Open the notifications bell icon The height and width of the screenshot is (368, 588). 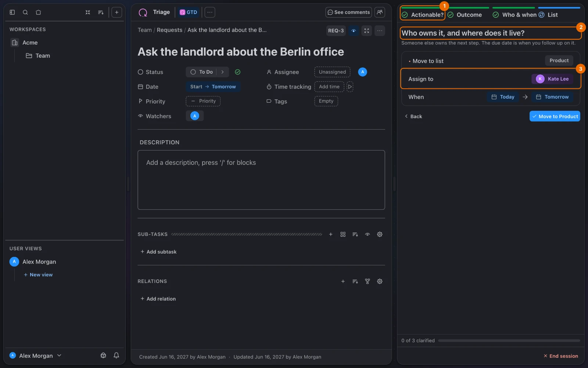point(116,355)
